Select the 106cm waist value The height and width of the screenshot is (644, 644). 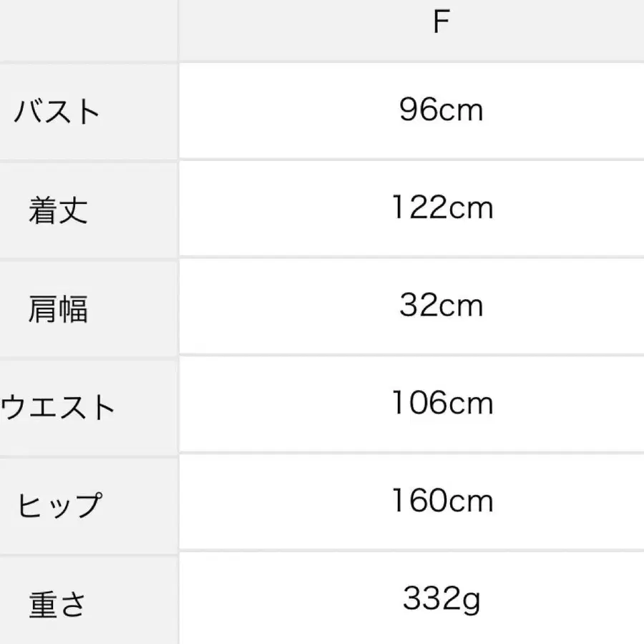point(442,403)
